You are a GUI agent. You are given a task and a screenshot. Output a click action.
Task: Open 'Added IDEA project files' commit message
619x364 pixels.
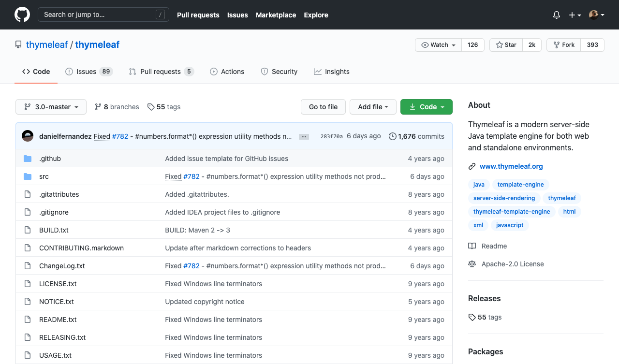(222, 212)
